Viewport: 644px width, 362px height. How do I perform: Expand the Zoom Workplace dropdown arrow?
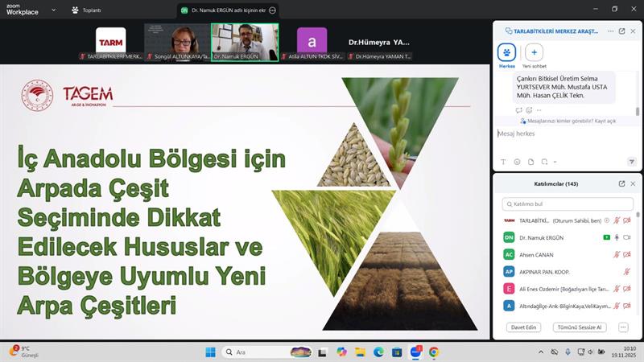pyautogui.click(x=53, y=10)
